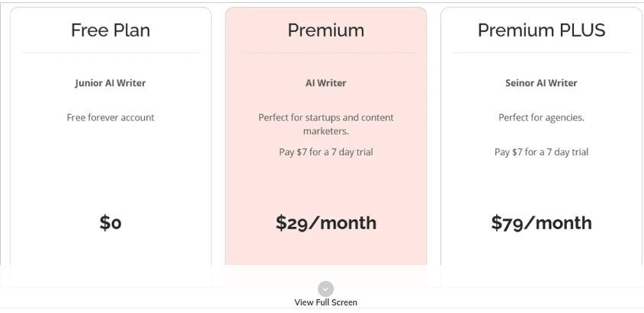Click the View Full Screen label
The image size is (644, 313).
325,302
